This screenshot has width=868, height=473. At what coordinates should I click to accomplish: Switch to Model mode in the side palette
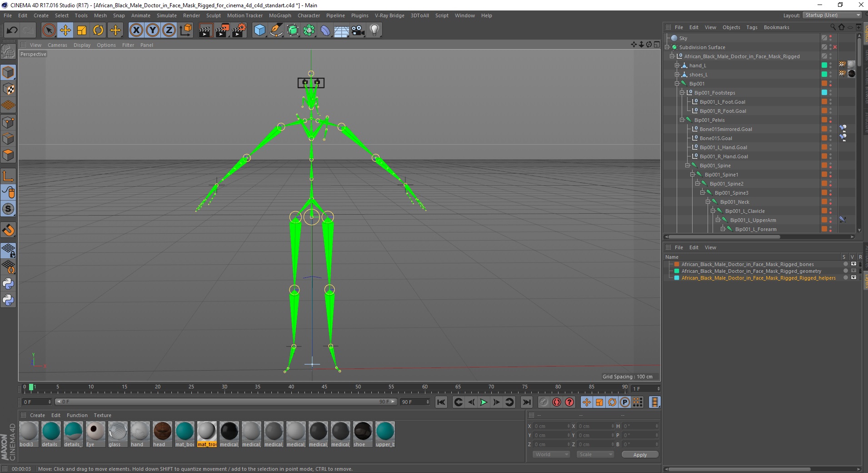click(x=8, y=73)
